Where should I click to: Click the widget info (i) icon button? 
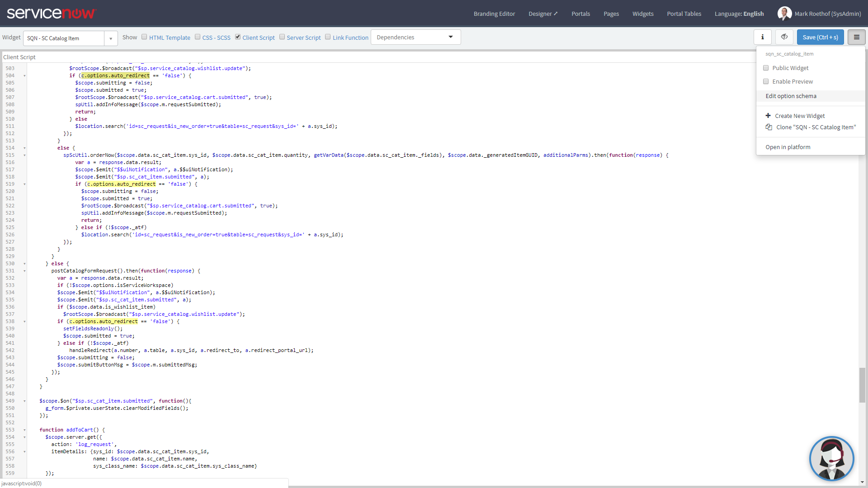point(762,37)
